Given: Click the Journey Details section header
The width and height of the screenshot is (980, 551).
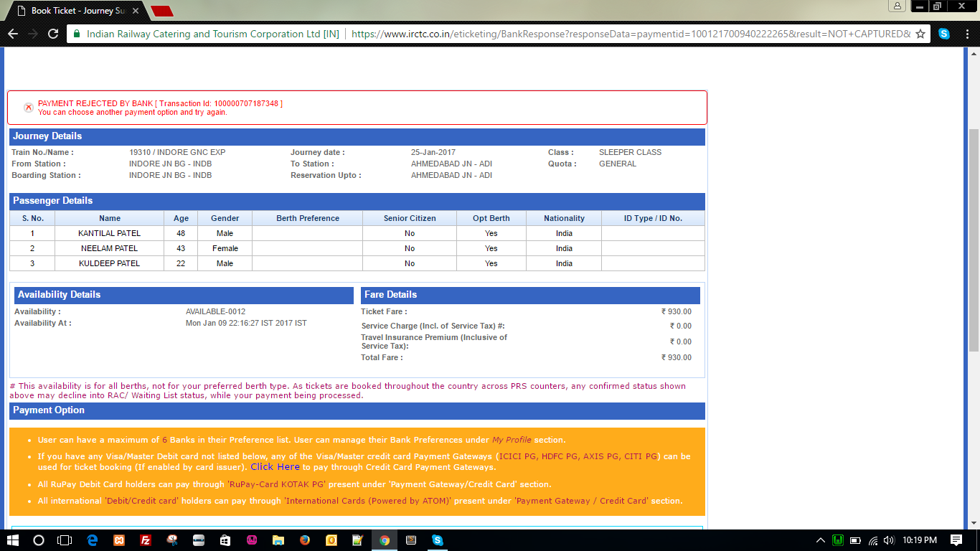Looking at the screenshot, I should (x=357, y=136).
